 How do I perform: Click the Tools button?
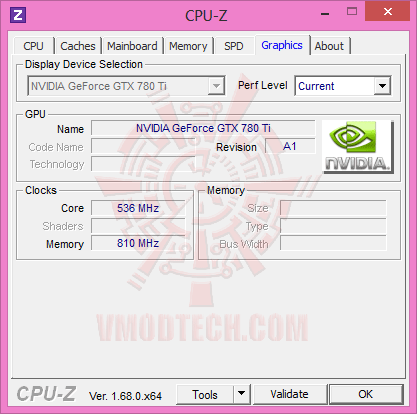tap(205, 394)
